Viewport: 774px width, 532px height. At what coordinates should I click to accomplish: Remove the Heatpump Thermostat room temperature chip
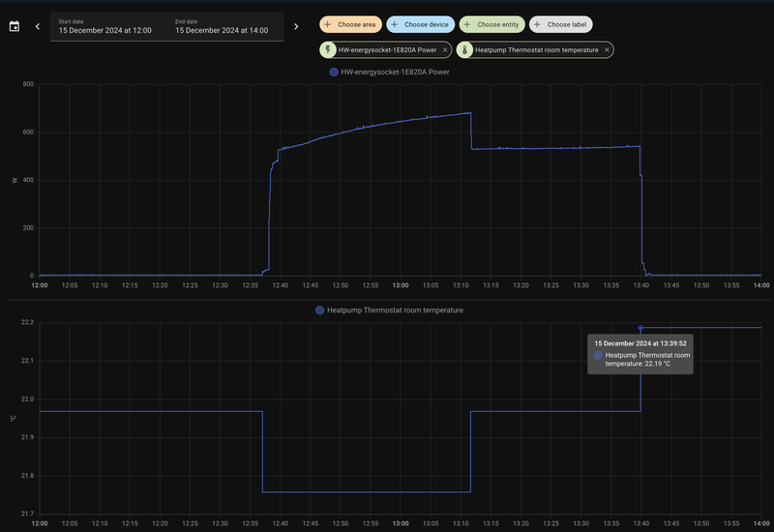point(607,50)
